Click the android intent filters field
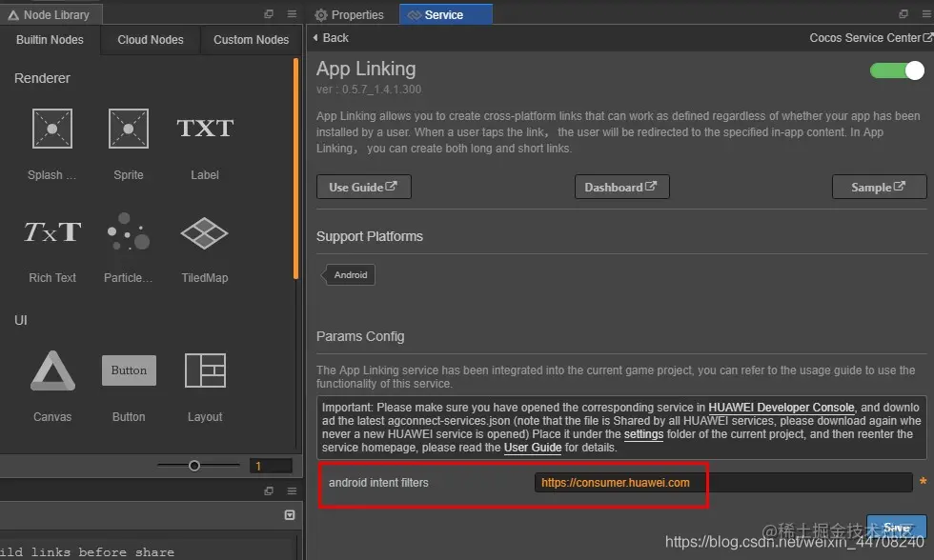Viewport: 934px width, 560px height. point(723,483)
